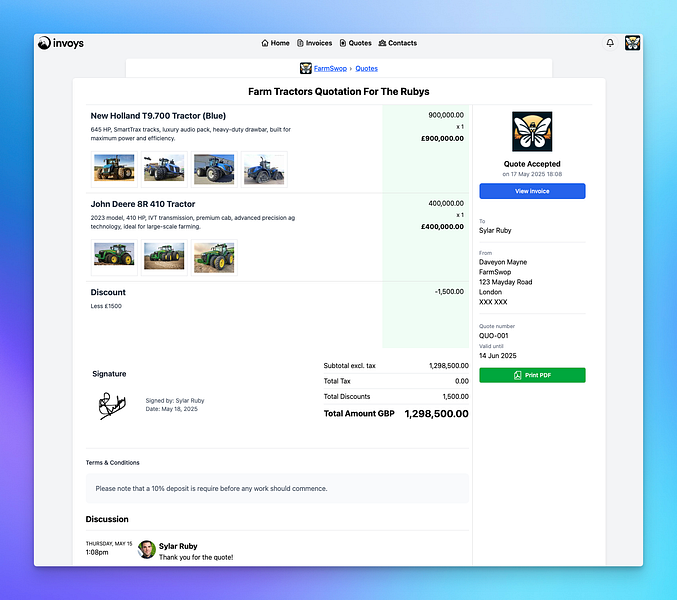Select 'John Deere 8R 410 Tractor' heading

click(x=143, y=204)
